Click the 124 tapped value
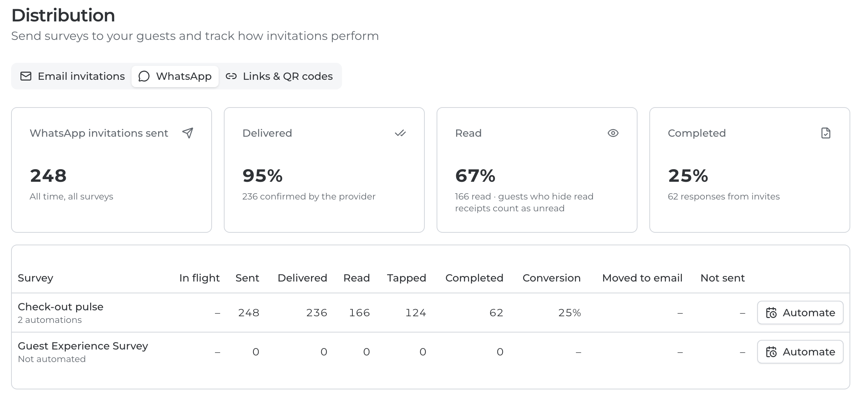This screenshot has width=868, height=399. pyautogui.click(x=416, y=313)
